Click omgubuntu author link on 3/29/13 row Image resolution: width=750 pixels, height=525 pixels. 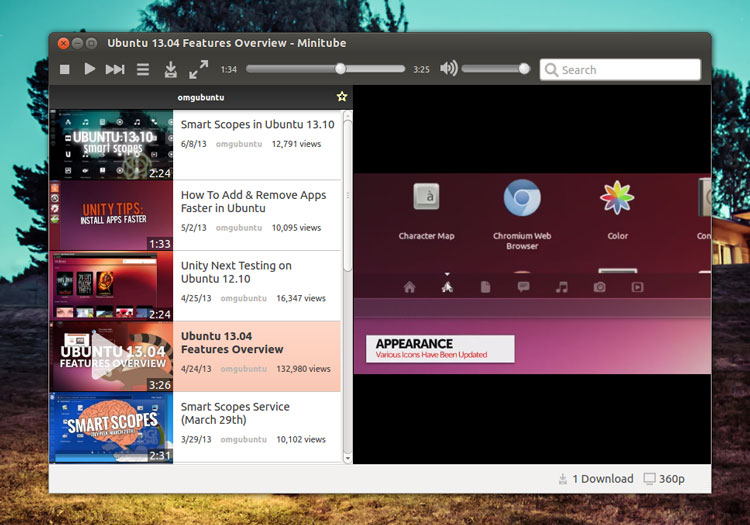pos(243,439)
